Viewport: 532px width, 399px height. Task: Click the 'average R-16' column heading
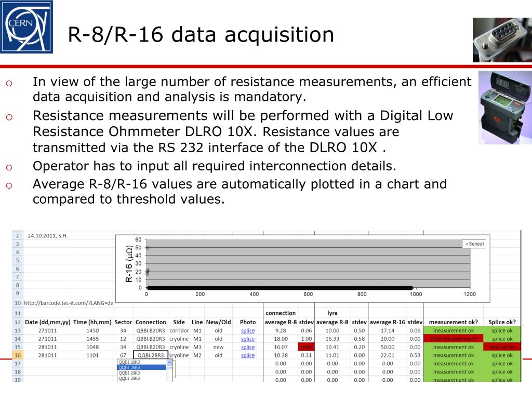[388, 322]
